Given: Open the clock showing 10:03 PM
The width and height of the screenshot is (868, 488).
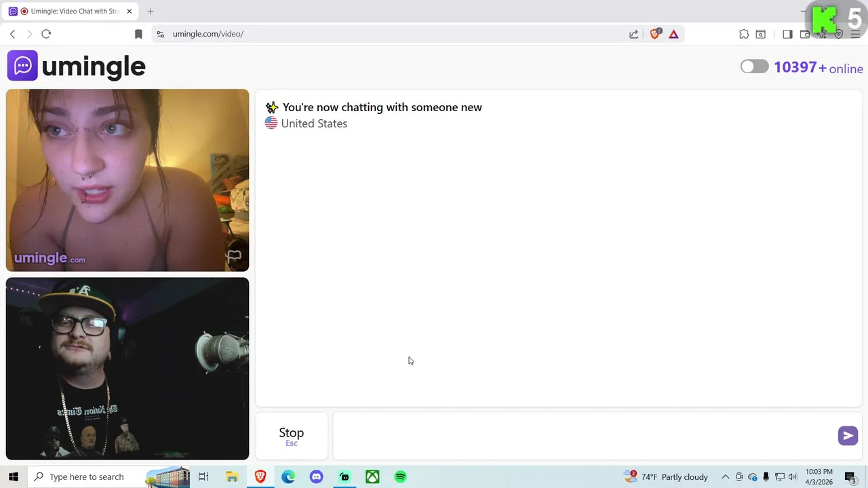Looking at the screenshot, I should [819, 476].
